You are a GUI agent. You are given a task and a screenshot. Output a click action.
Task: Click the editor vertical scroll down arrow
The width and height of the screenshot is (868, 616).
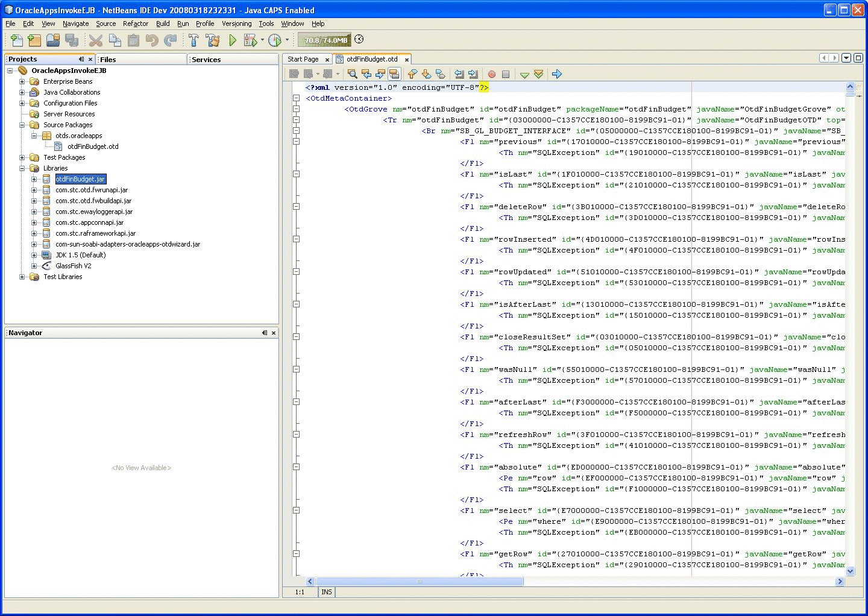coord(851,571)
